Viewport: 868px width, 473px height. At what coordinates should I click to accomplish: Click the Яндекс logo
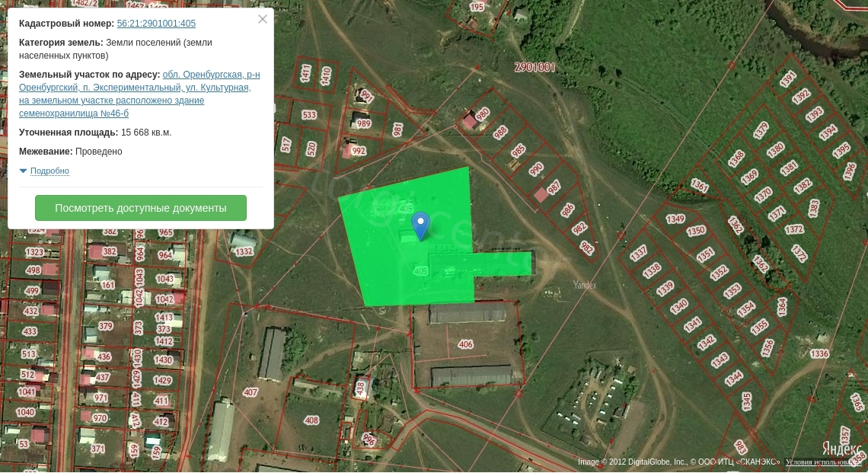click(x=843, y=447)
